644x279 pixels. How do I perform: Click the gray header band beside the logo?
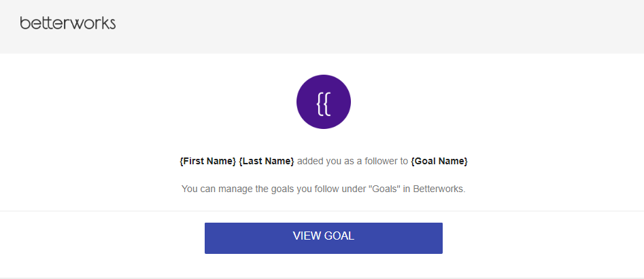(x=370, y=26)
